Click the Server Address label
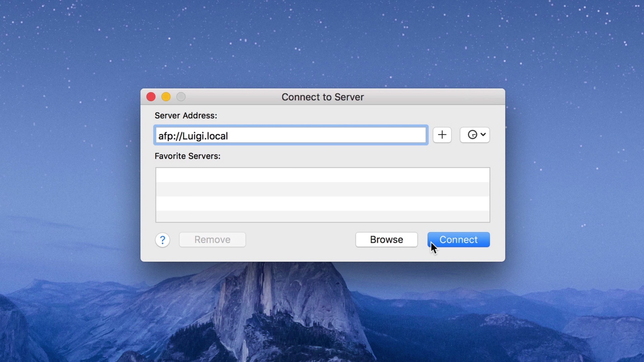Viewport: 644px width, 362px height. (185, 115)
